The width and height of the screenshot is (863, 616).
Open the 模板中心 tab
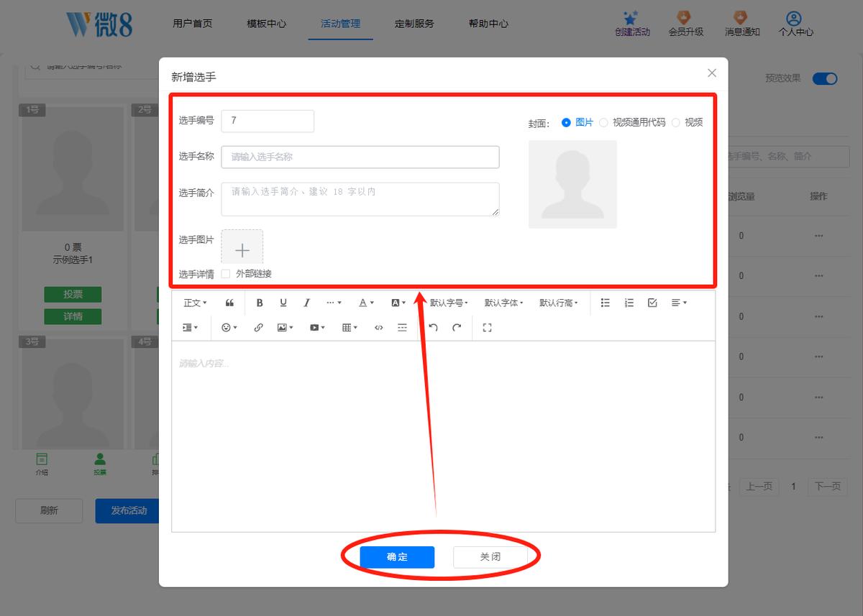coord(267,24)
